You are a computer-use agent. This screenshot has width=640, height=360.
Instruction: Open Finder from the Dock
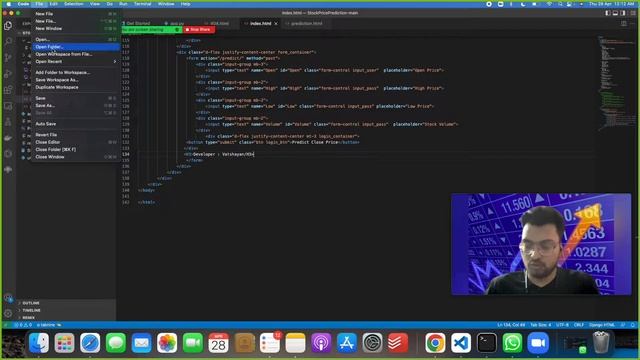click(x=39, y=343)
